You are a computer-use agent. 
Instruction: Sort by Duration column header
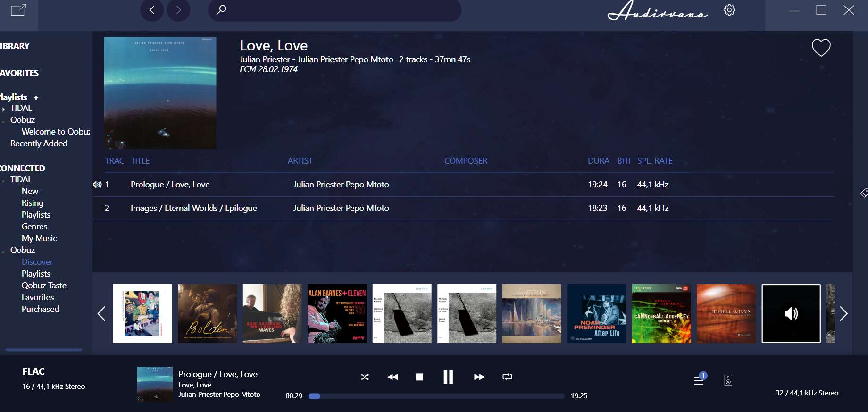599,161
